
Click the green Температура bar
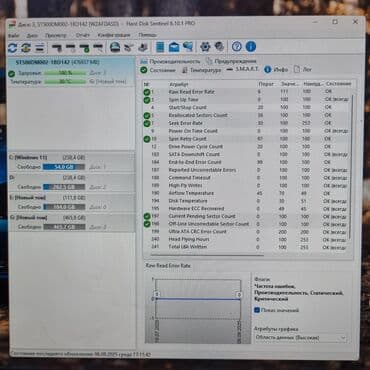click(x=64, y=82)
